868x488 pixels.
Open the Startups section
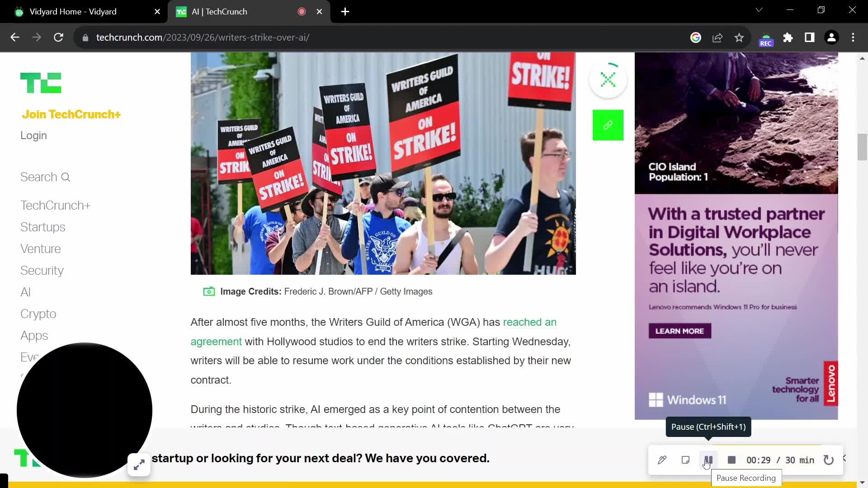(43, 227)
